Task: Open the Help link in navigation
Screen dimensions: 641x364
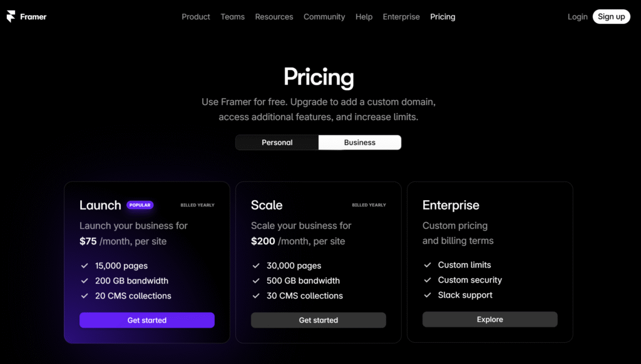Action: [364, 17]
